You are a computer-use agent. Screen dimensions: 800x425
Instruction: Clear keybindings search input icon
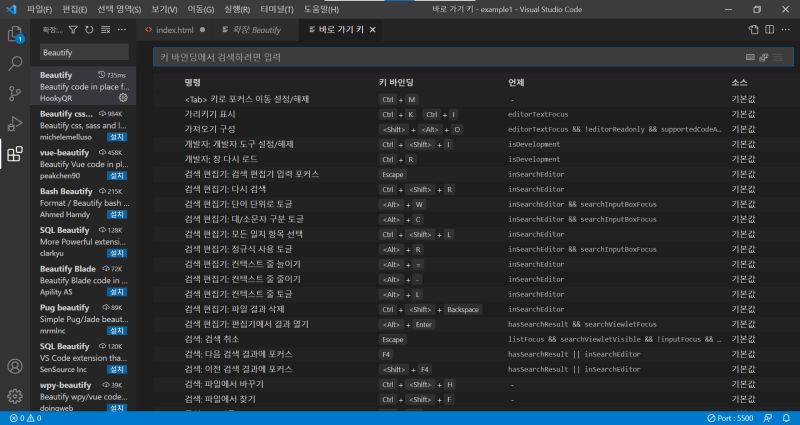pyautogui.click(x=778, y=57)
